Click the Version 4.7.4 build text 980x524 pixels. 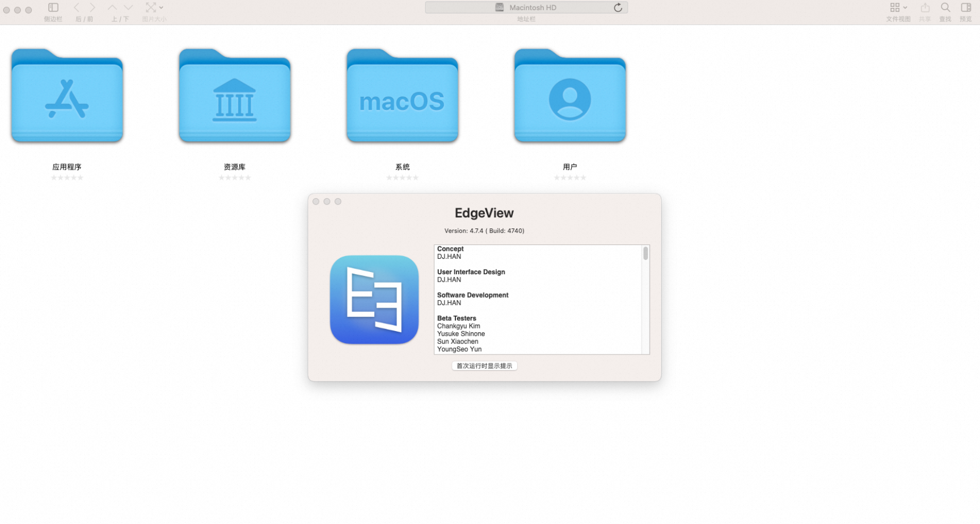[x=484, y=231]
